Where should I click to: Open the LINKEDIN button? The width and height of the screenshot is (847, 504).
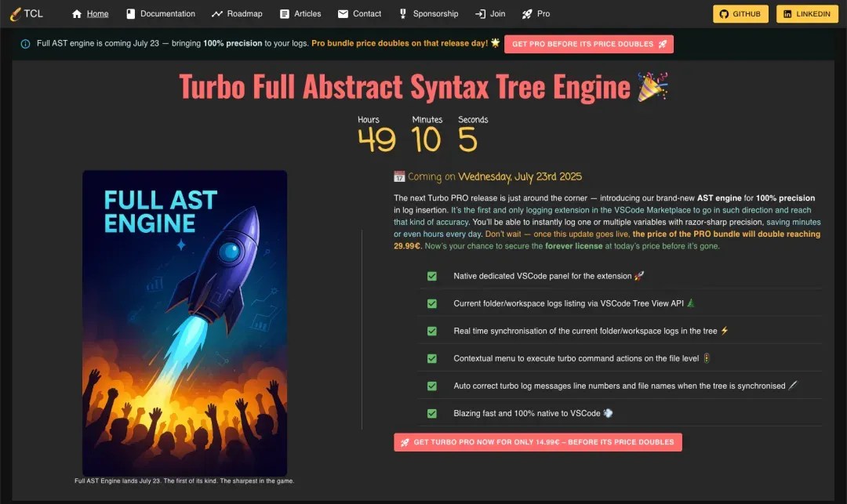[807, 14]
